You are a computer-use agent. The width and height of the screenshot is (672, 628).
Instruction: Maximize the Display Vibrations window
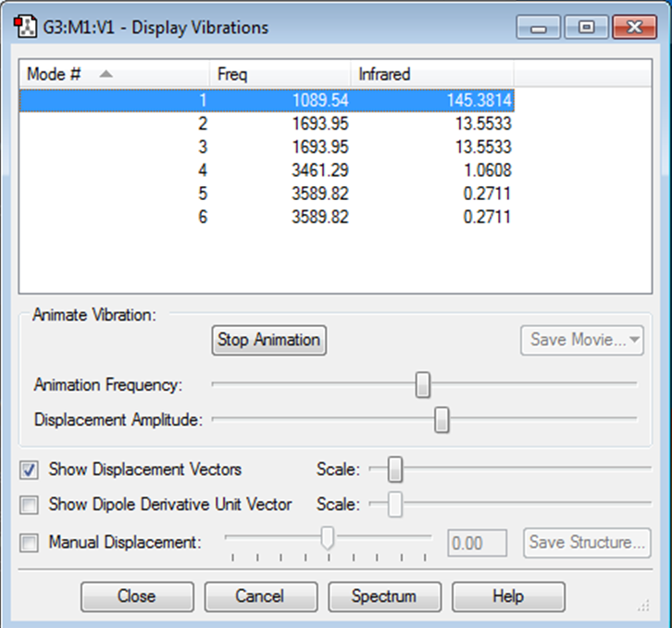586,28
